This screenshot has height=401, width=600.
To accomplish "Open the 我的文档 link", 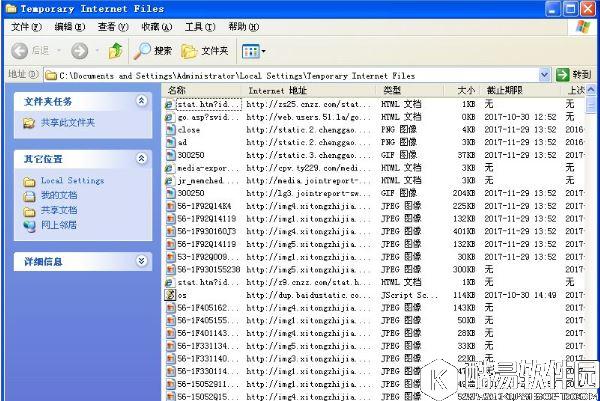I will tap(59, 195).
